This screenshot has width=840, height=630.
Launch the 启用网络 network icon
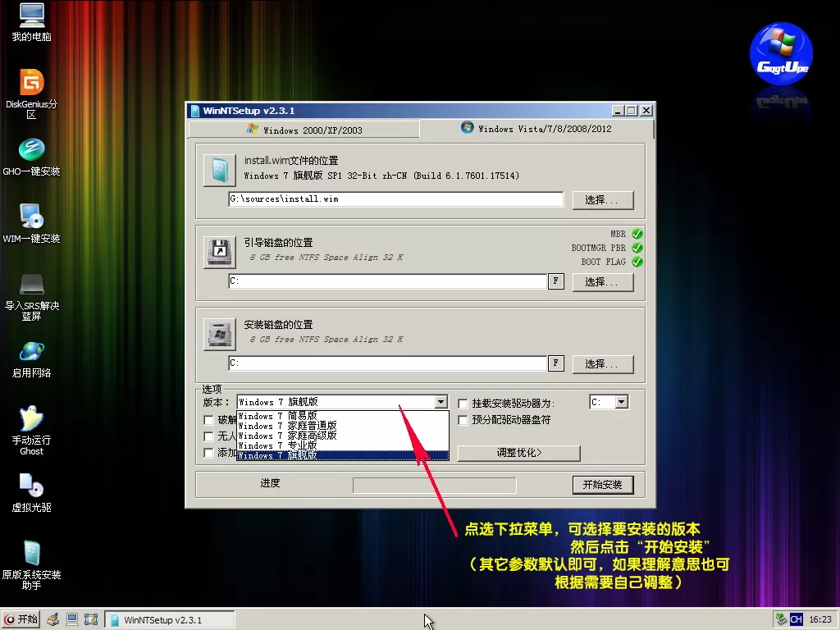[31, 352]
